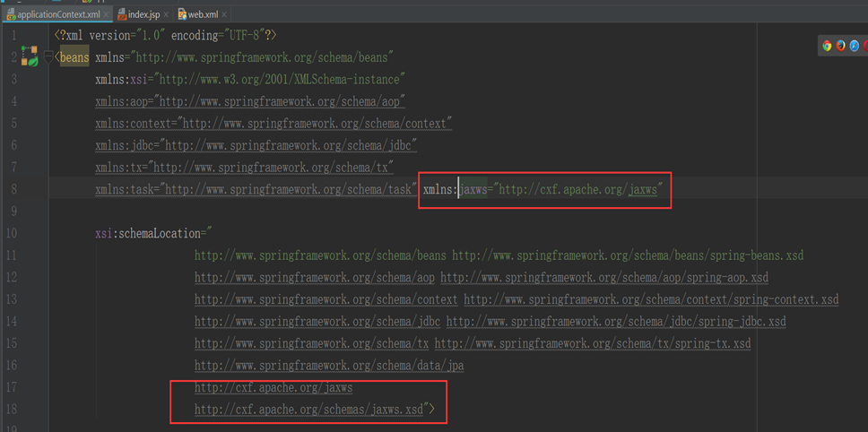The image size is (868, 432).
Task: Click line number 1 in the gutter
Action: [13, 36]
